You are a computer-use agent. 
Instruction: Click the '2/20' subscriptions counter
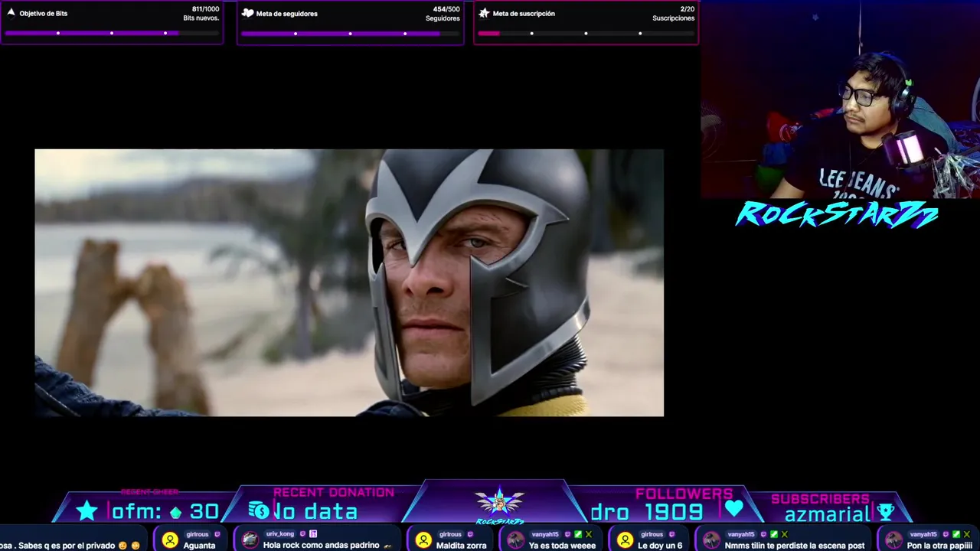pyautogui.click(x=687, y=9)
